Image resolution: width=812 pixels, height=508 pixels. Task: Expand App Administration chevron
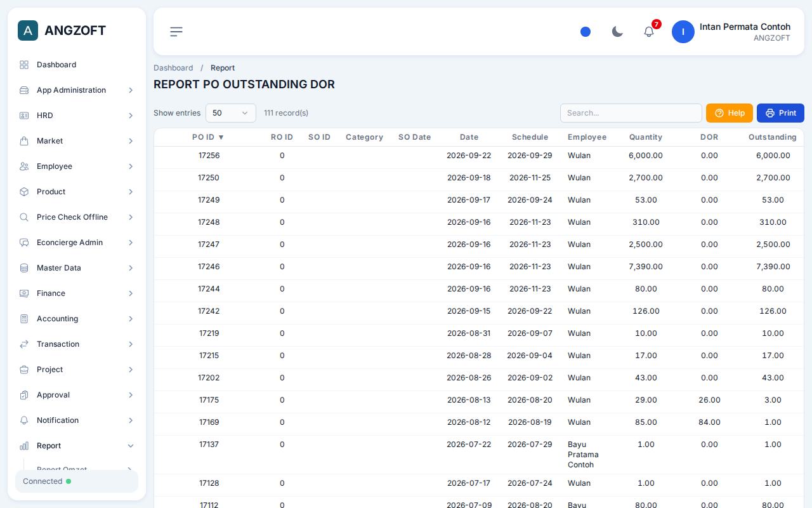(x=131, y=90)
